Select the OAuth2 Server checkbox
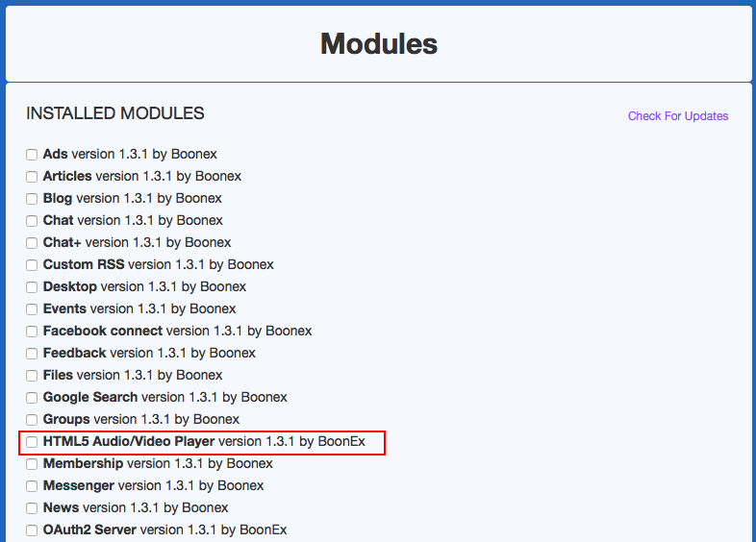756x542 pixels. 32,530
